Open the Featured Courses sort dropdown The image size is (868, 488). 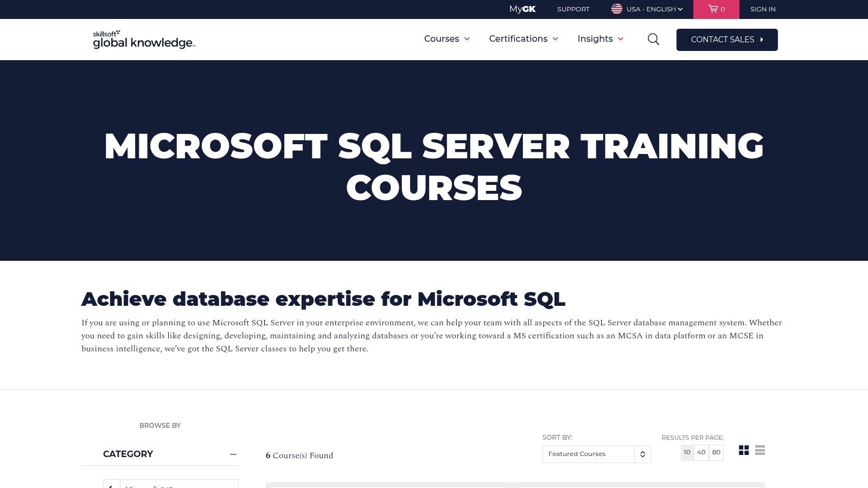596,454
